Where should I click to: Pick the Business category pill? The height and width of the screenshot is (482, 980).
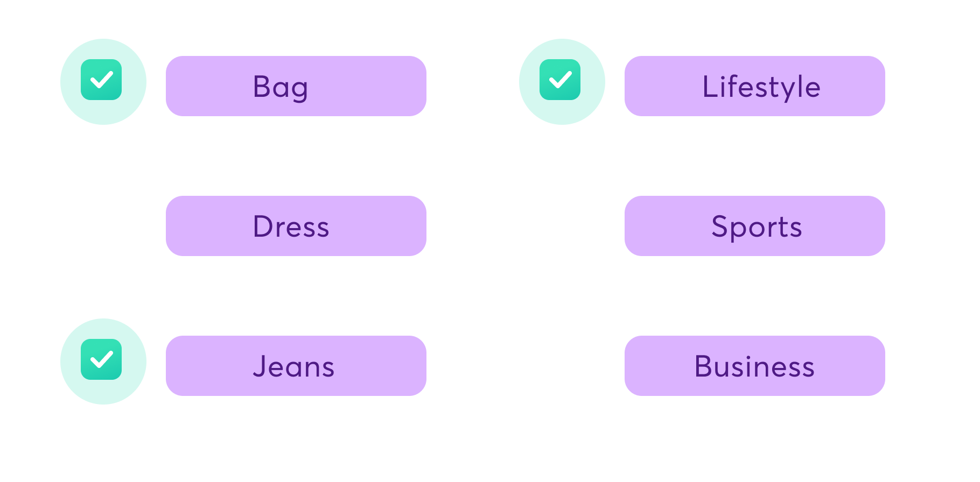pyautogui.click(x=755, y=366)
